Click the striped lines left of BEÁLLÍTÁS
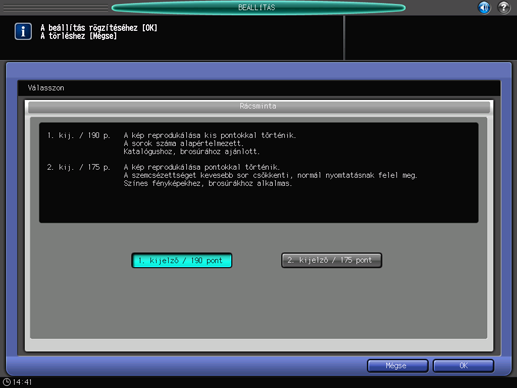 coord(56,8)
